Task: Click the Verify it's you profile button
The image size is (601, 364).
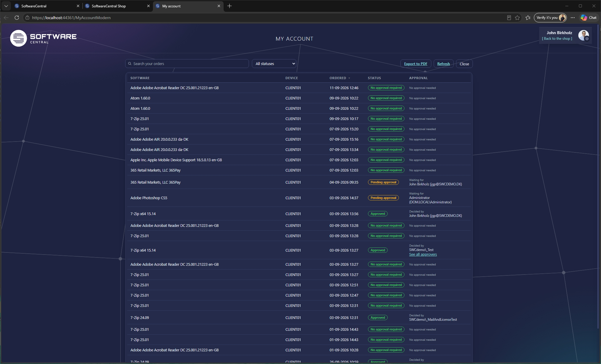Action: [x=550, y=18]
